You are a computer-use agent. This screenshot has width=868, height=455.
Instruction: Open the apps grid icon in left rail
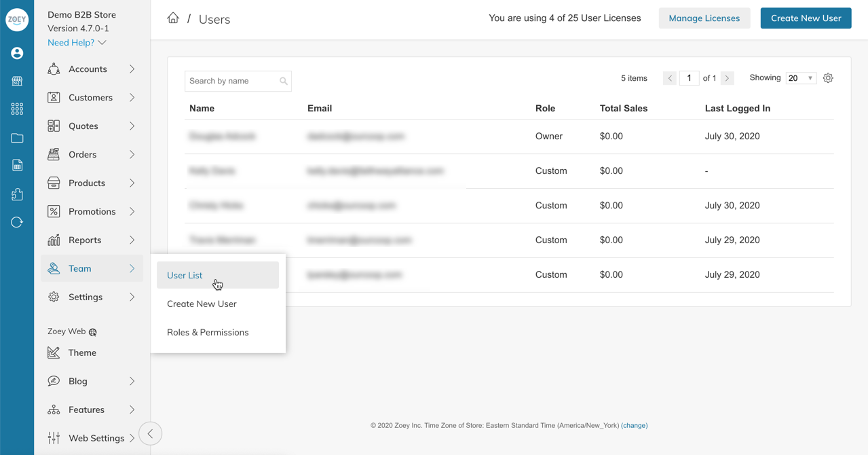17,109
